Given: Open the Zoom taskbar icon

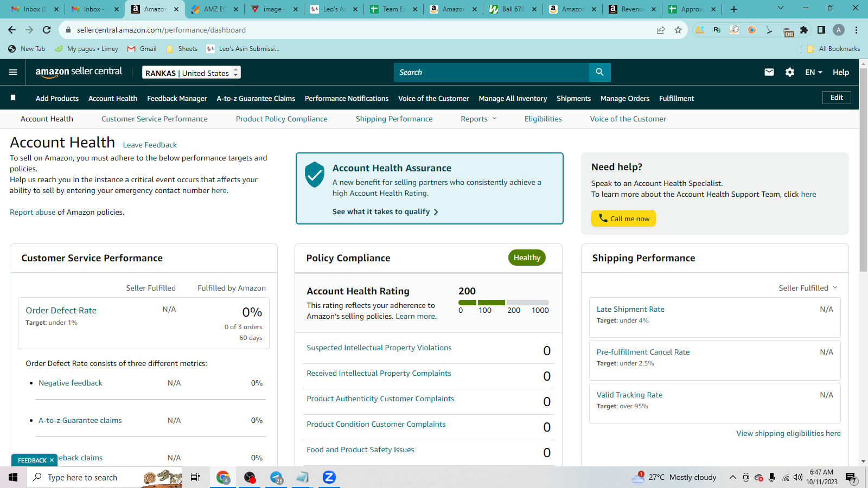Looking at the screenshot, I should click(329, 477).
